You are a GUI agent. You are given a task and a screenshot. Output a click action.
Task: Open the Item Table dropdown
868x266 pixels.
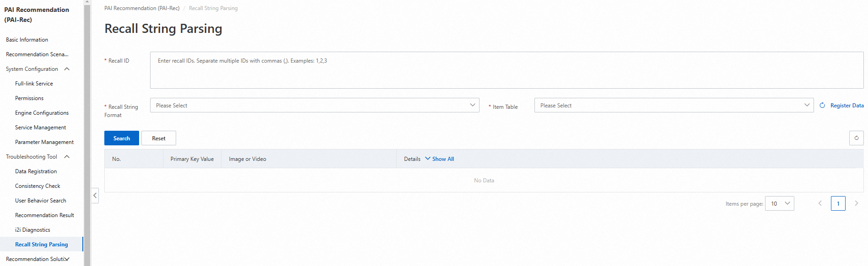coord(674,105)
